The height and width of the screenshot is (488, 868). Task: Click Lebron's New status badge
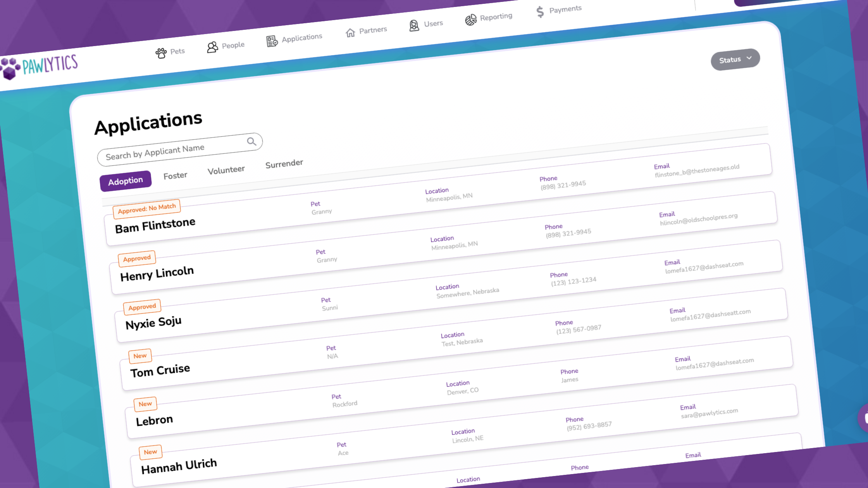(145, 404)
